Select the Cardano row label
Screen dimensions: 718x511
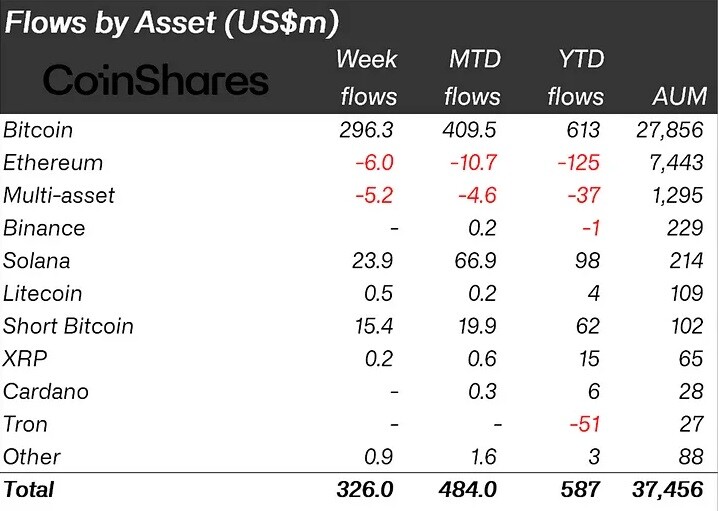pyautogui.click(x=46, y=392)
